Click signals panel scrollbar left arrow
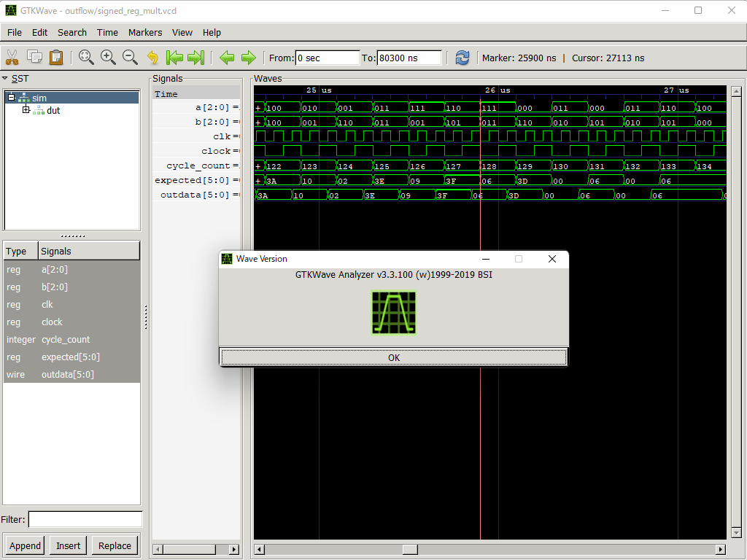 pyautogui.click(x=158, y=550)
